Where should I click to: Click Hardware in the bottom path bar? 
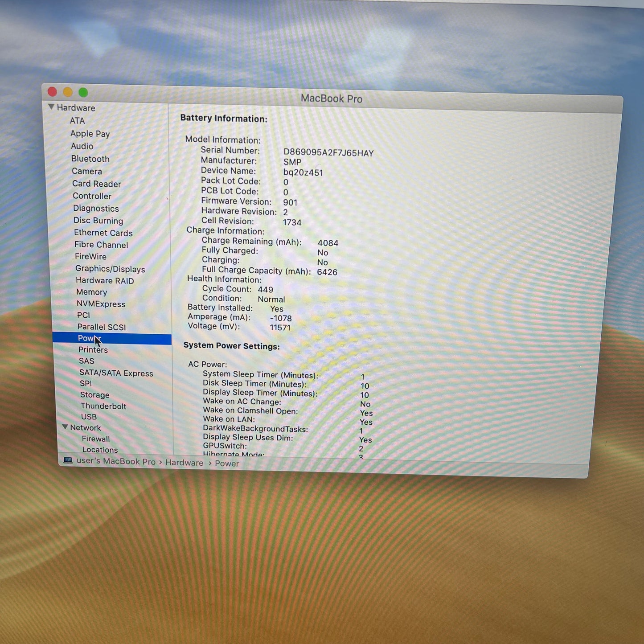click(184, 463)
